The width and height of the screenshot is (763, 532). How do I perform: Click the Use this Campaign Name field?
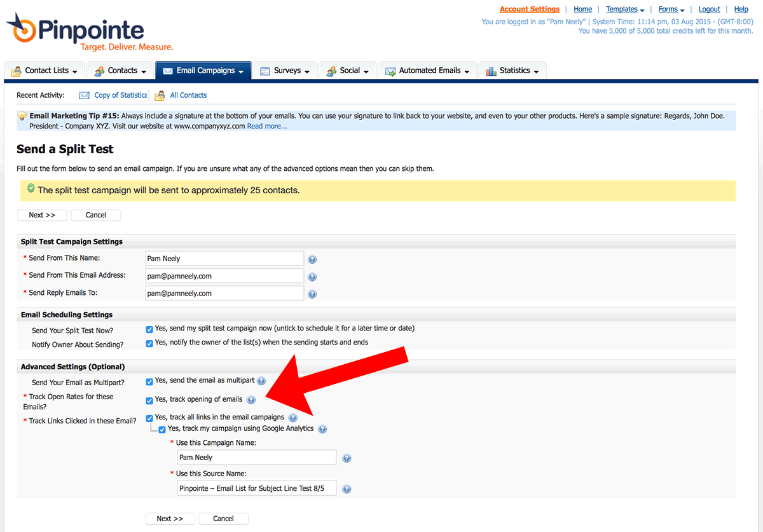[x=257, y=458]
